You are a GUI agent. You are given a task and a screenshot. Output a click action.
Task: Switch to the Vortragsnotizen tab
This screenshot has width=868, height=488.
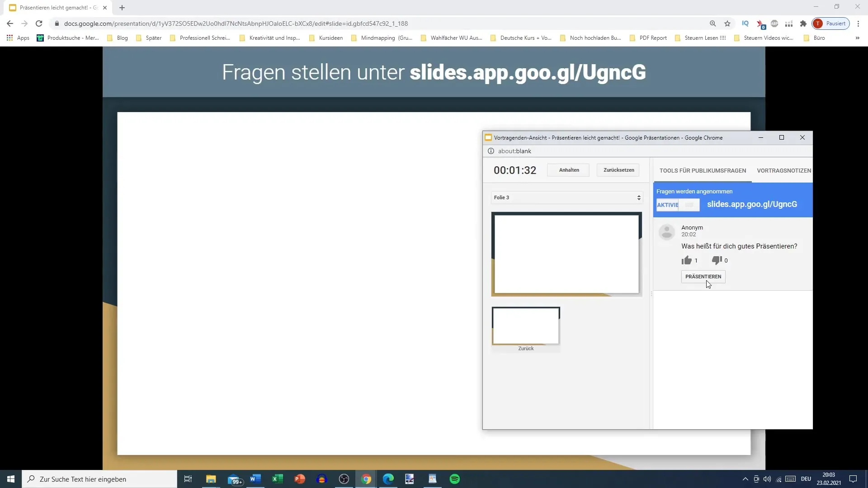[x=784, y=171]
